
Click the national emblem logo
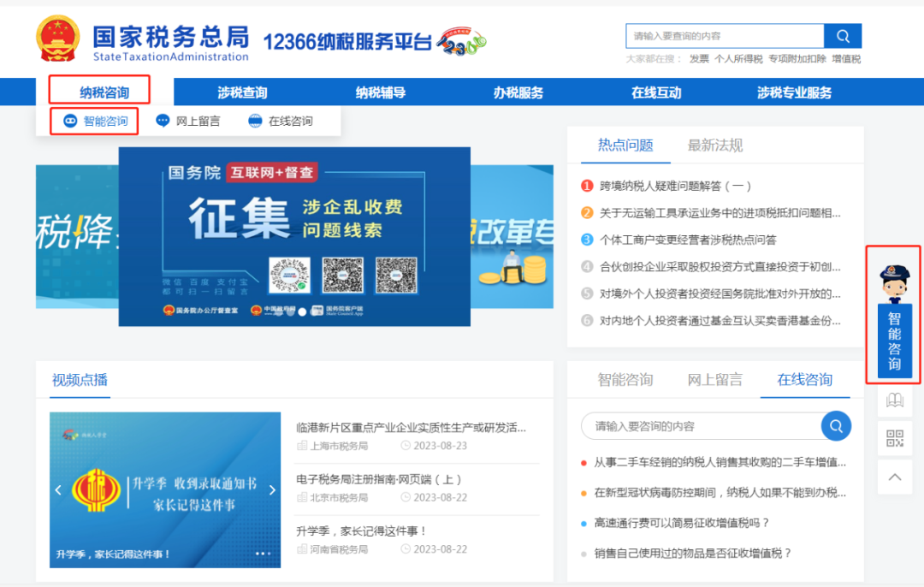58,39
